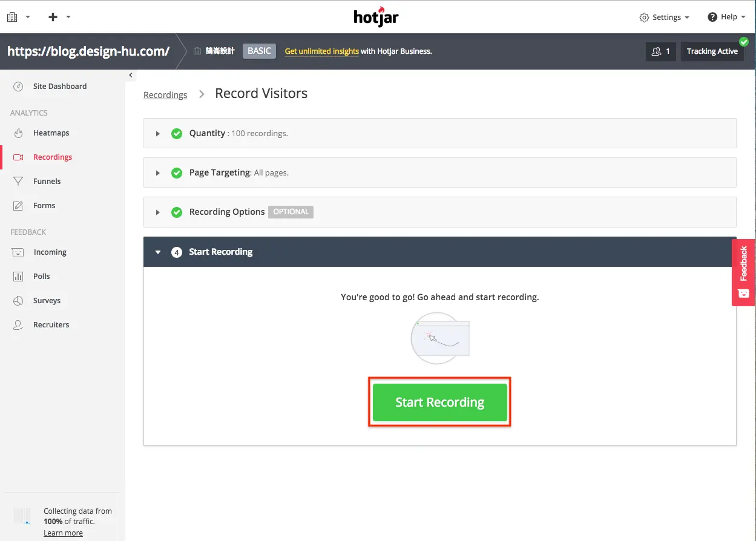Click the Polls bar chart icon
Screen dimensions: 756x541
click(x=18, y=277)
